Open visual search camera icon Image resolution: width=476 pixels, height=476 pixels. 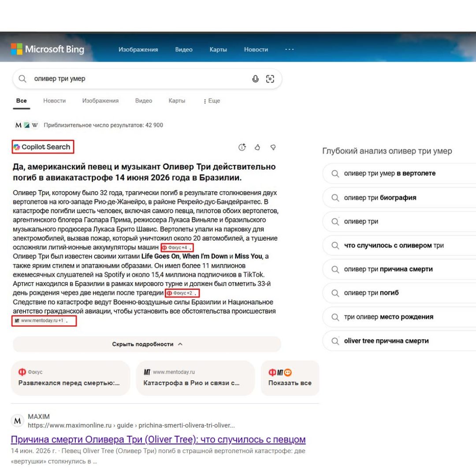coord(270,79)
